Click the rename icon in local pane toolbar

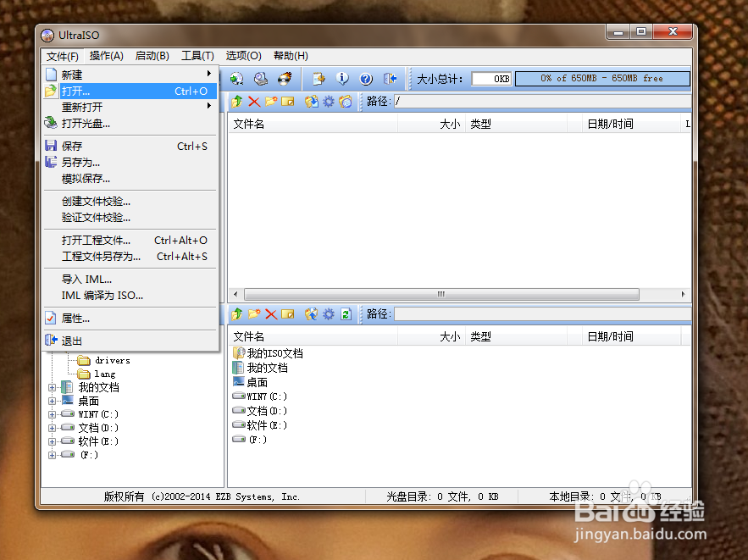[288, 313]
